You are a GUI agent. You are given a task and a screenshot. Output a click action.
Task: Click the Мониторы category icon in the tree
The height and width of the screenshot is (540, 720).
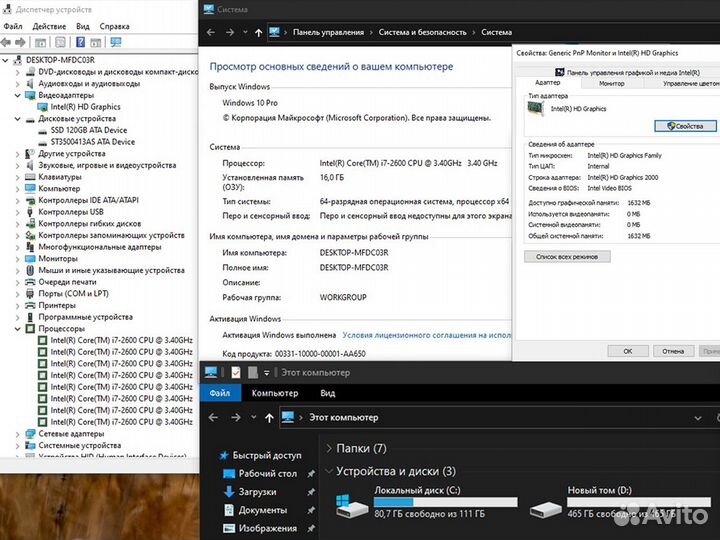(x=30, y=259)
